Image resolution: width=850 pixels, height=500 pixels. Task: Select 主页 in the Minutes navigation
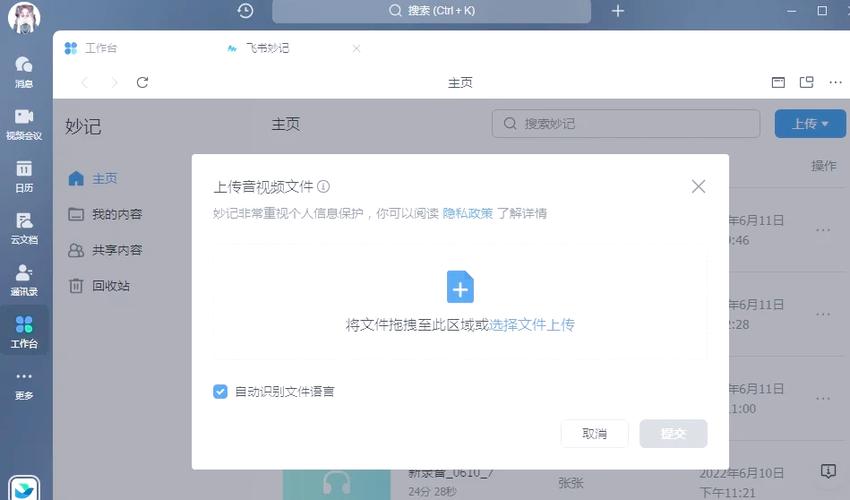click(93, 178)
